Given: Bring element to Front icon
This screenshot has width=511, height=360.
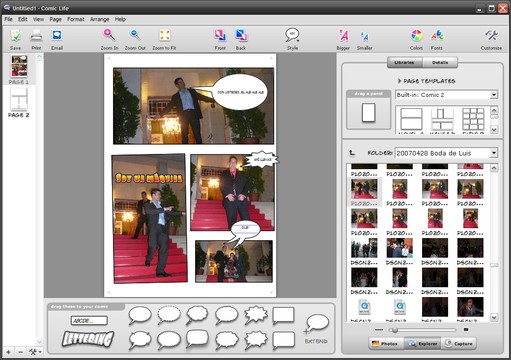Looking at the screenshot, I should click(x=220, y=35).
